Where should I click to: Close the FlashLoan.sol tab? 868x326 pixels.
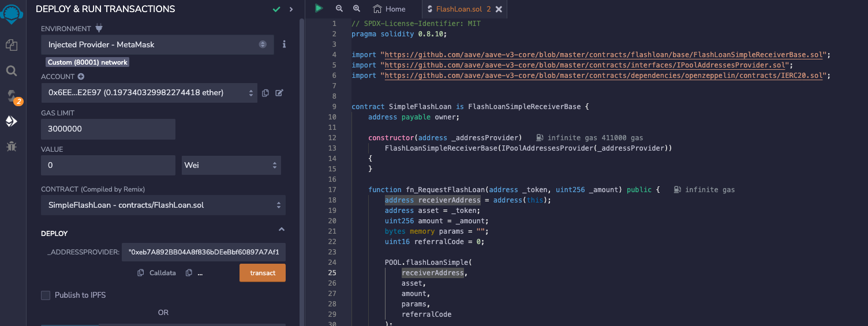(499, 9)
